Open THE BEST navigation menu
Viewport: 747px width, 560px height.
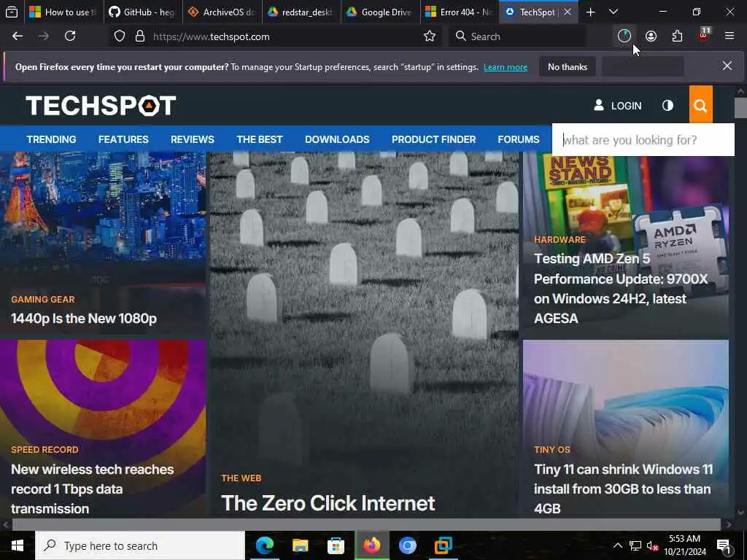tap(260, 139)
